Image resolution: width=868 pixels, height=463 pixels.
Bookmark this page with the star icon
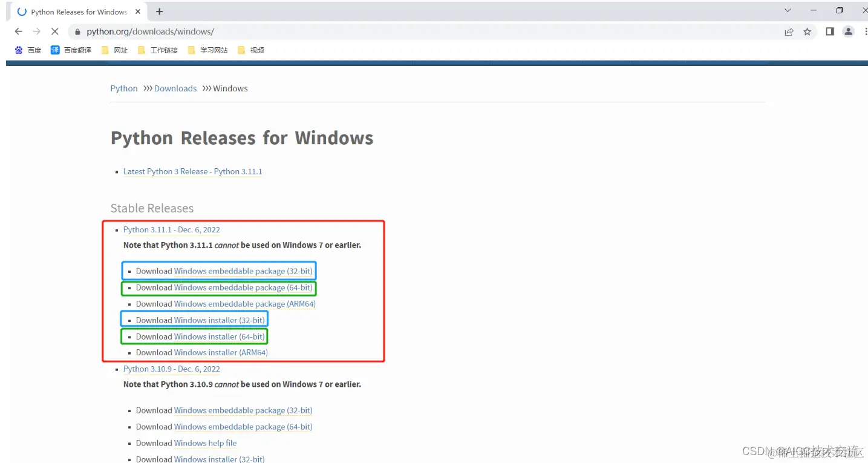tap(807, 32)
